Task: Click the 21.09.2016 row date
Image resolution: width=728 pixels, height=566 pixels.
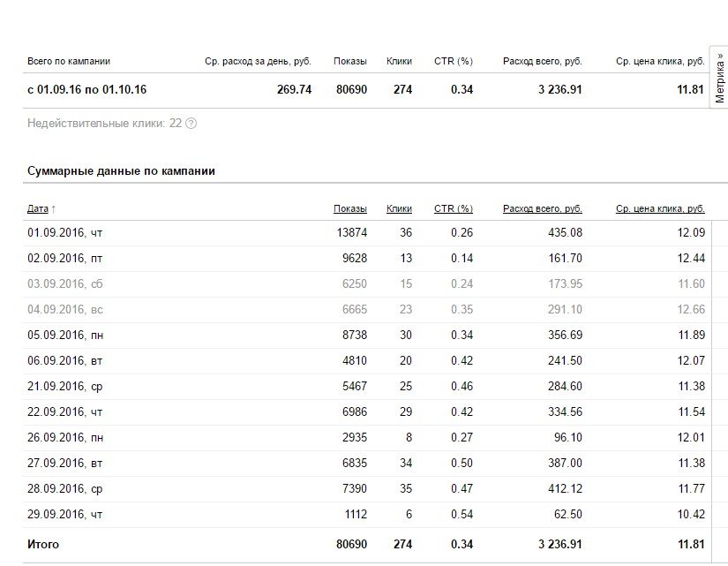Action: pos(65,387)
